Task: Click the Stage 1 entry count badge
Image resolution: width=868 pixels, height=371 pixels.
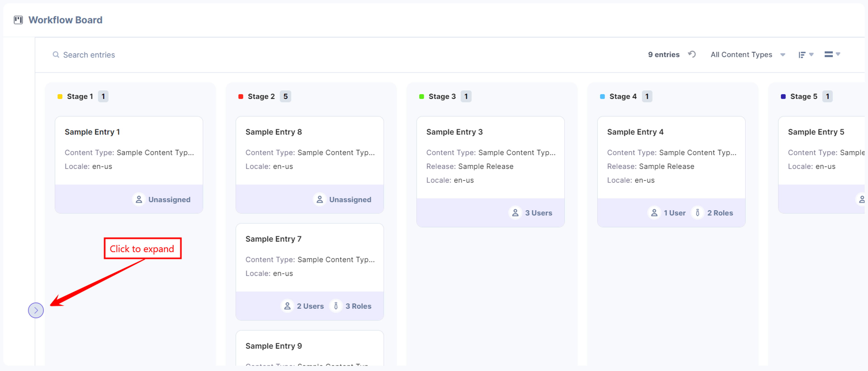Action: click(103, 96)
